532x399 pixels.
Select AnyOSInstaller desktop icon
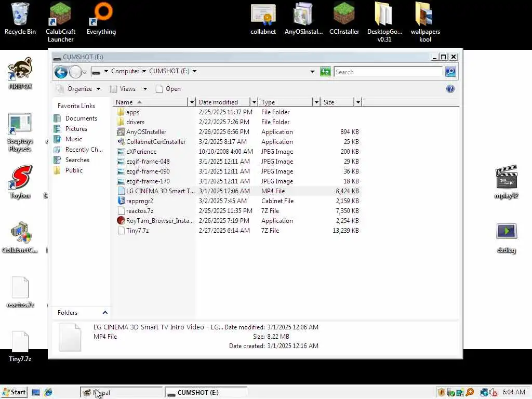click(303, 19)
